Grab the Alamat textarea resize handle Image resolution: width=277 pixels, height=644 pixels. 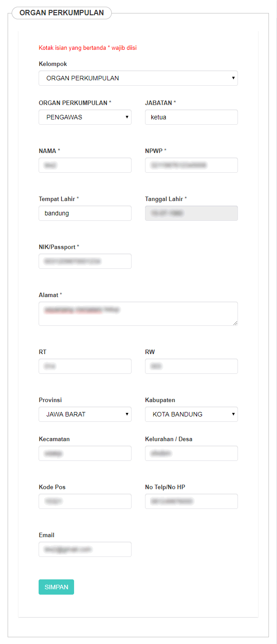235,323
